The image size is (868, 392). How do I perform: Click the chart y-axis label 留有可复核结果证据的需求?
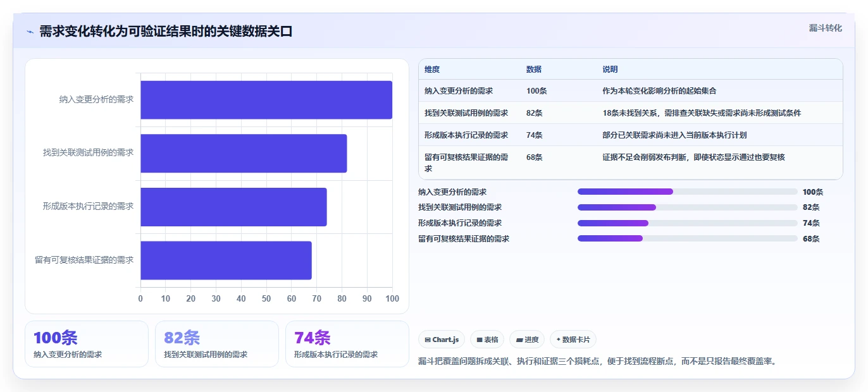[85, 260]
